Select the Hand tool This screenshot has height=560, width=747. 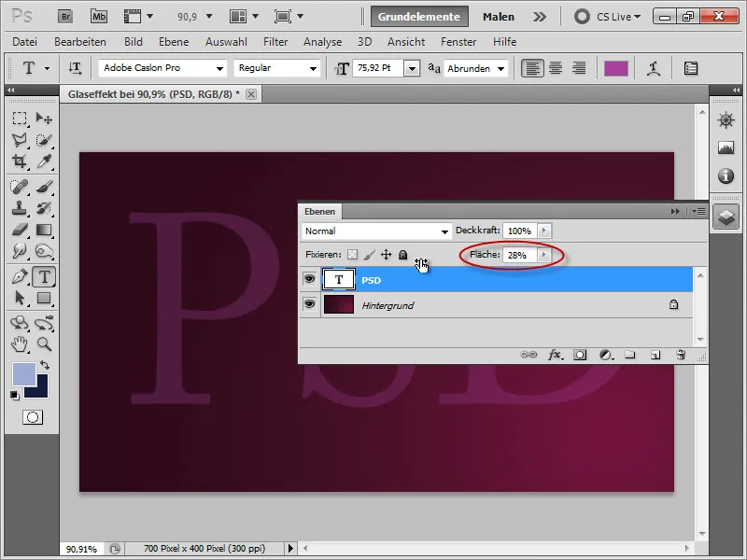tap(20, 343)
